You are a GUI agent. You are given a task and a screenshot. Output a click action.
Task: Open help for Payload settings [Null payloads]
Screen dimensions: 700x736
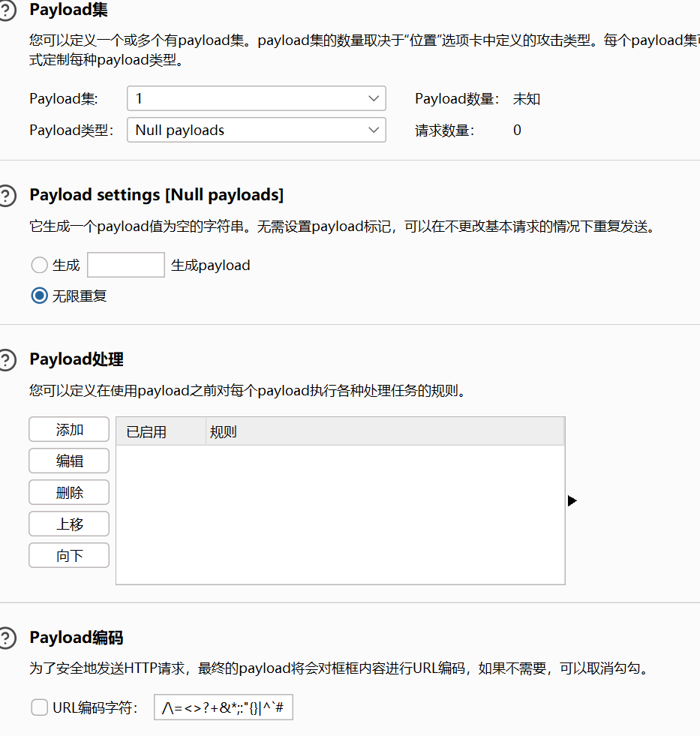[x=6, y=196]
